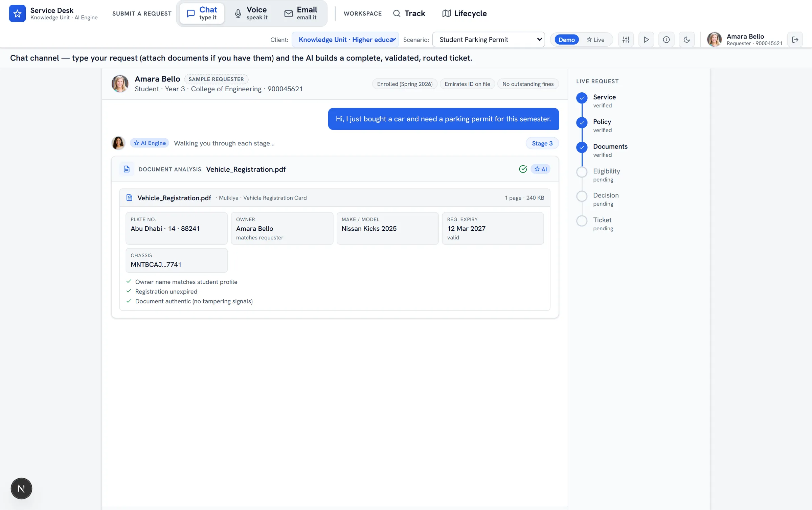
Task: Click the SAMPLE REQUESTER badge
Action: [x=216, y=79]
